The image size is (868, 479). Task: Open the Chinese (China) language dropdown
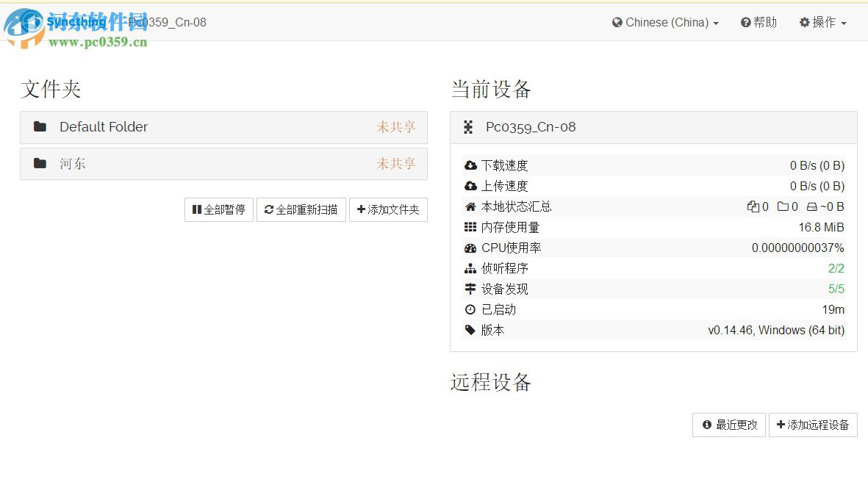coord(665,23)
